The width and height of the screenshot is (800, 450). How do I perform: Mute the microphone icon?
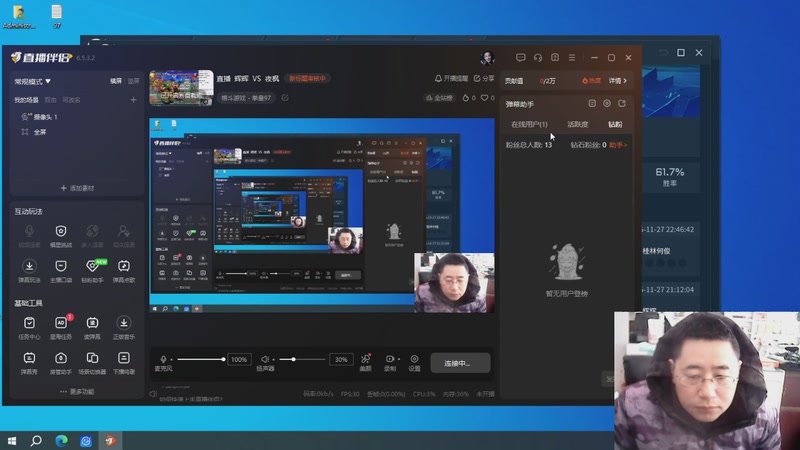163,359
